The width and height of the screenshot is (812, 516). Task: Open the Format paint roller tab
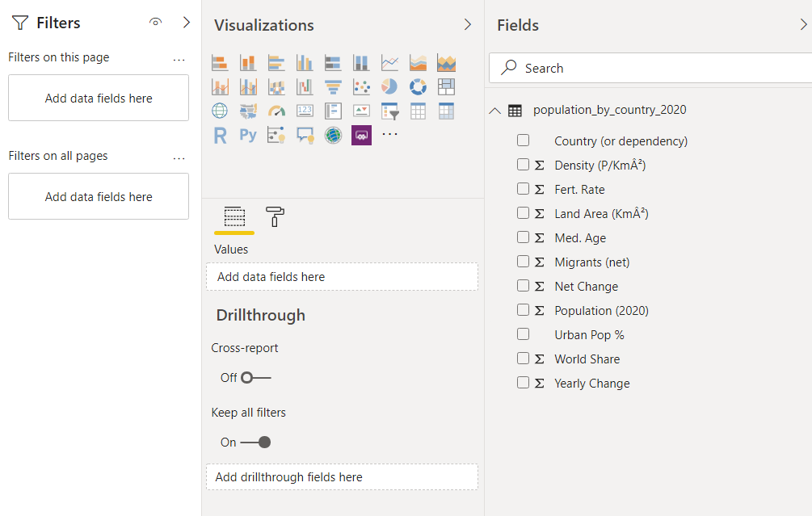pos(275,216)
